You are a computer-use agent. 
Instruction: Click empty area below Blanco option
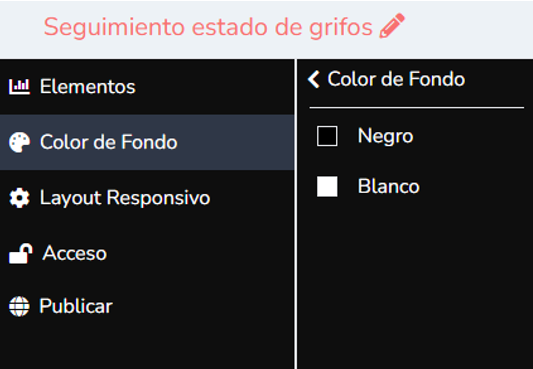tap(415, 282)
